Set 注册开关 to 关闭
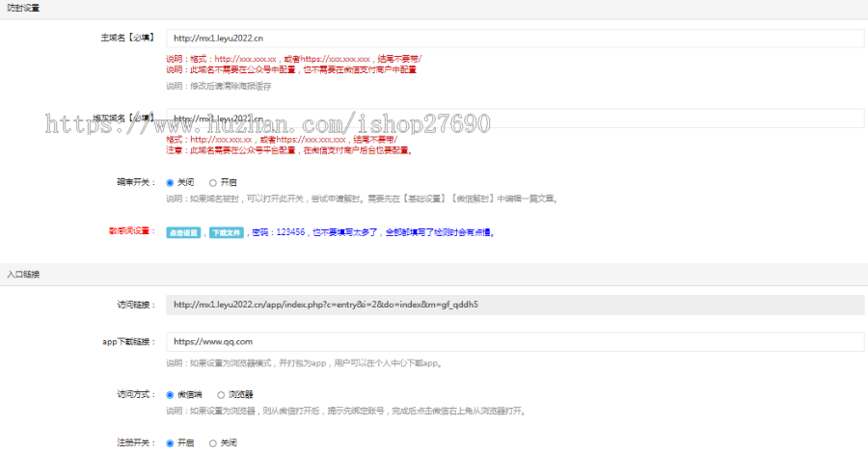The image size is (868, 453). click(212, 443)
